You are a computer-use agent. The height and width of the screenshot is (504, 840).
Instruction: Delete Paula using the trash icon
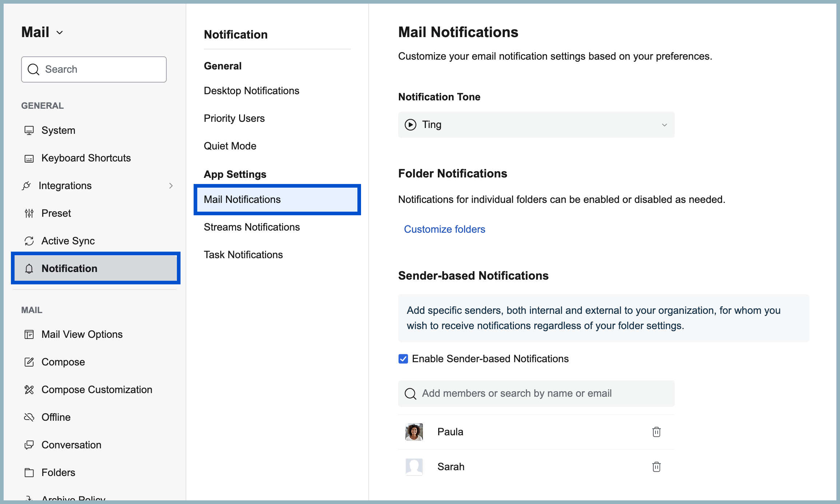[656, 432]
